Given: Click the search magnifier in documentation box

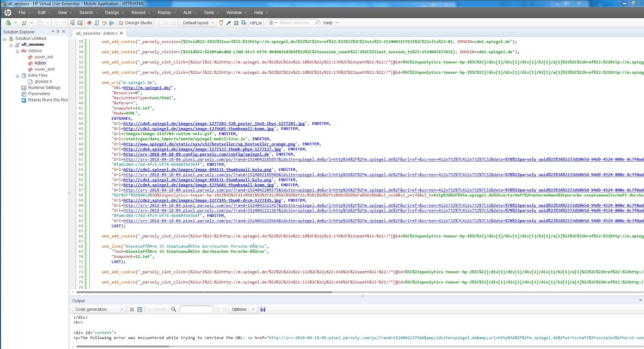Looking at the screenshot, I should click(x=317, y=23).
